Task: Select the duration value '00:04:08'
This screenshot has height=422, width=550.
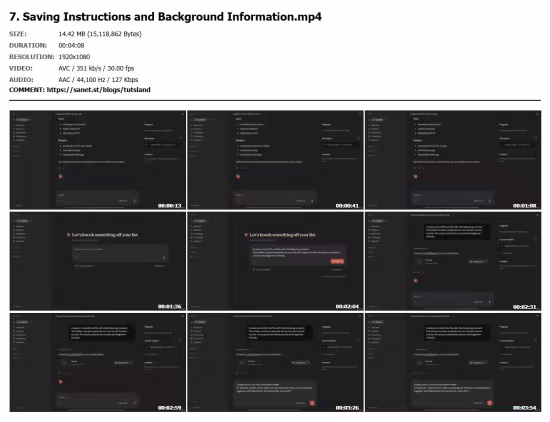Action: coord(71,46)
